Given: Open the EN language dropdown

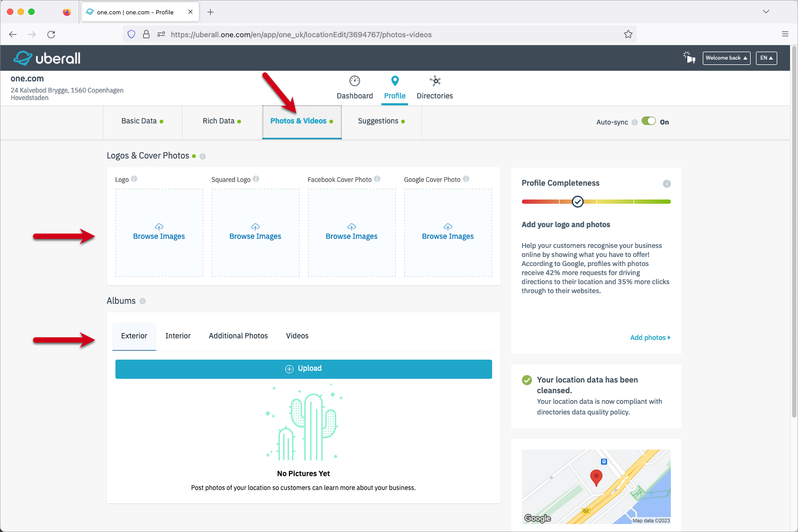Looking at the screenshot, I should 766,58.
